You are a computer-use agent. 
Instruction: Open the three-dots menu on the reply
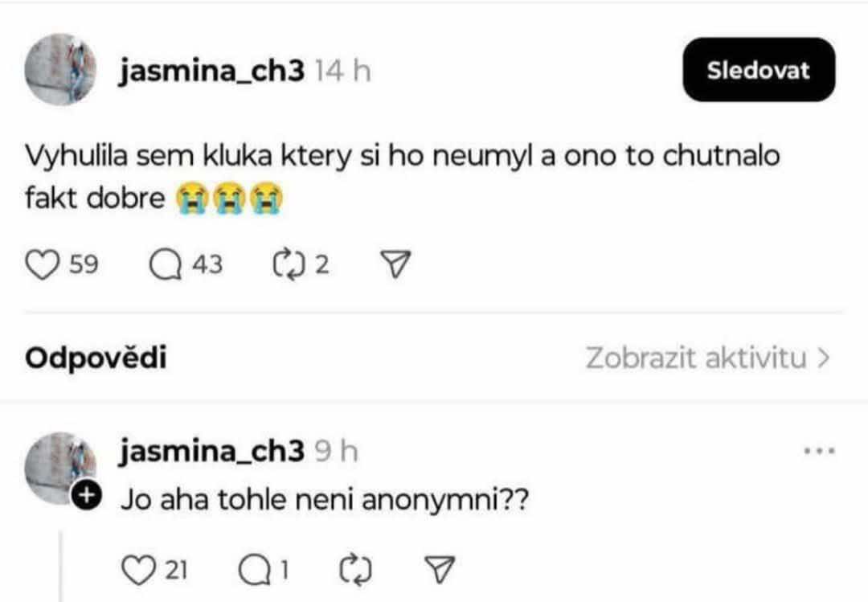tap(820, 452)
